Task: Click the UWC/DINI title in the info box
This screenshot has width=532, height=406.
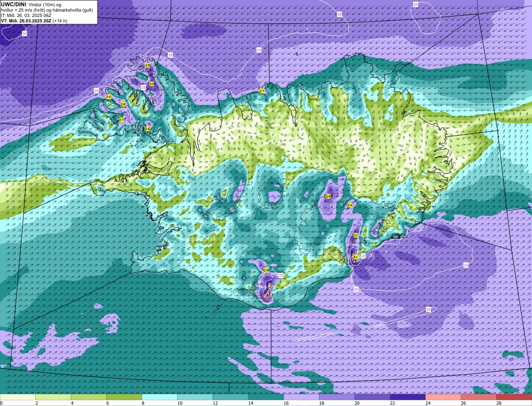Action: 14,4
